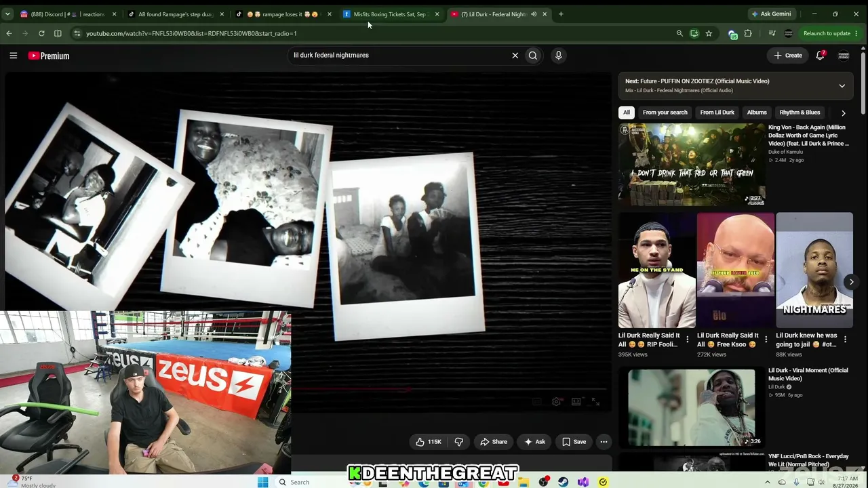Screen dimensions: 868x488
Task: Click the Duke of Kamulu channel name
Action: pyautogui.click(x=785, y=152)
